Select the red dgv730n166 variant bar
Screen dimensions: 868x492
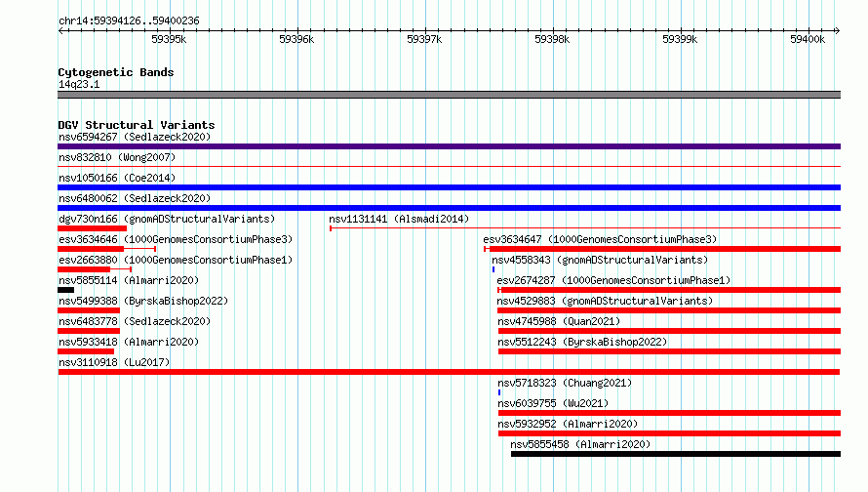(92, 228)
